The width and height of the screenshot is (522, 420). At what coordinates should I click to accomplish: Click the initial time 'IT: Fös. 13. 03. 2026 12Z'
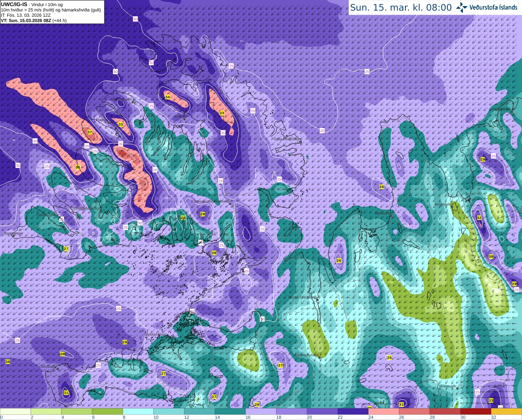click(x=26, y=15)
